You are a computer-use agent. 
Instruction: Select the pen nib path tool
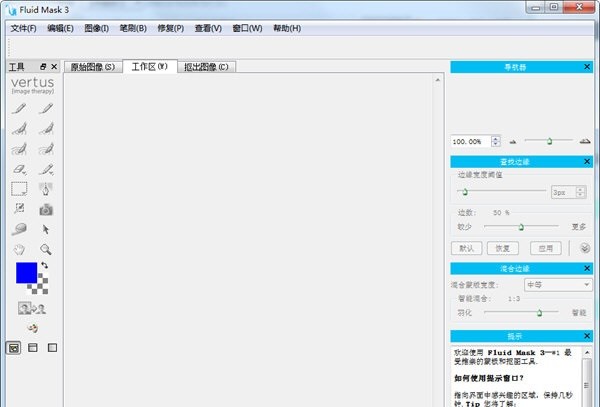(x=46, y=189)
